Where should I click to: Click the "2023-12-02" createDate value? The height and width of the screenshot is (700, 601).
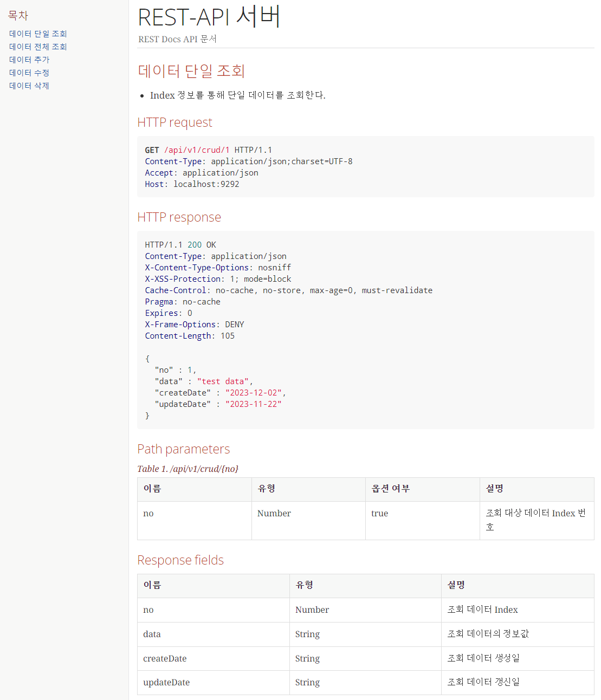[254, 393]
